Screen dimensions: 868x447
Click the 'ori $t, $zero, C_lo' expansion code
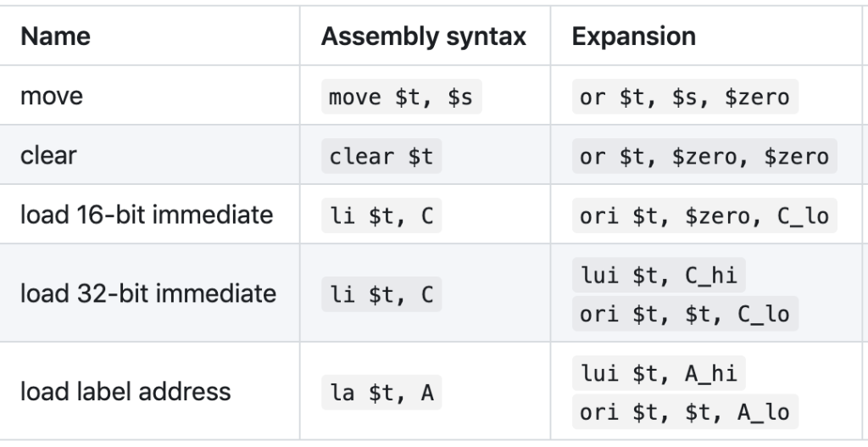(704, 216)
